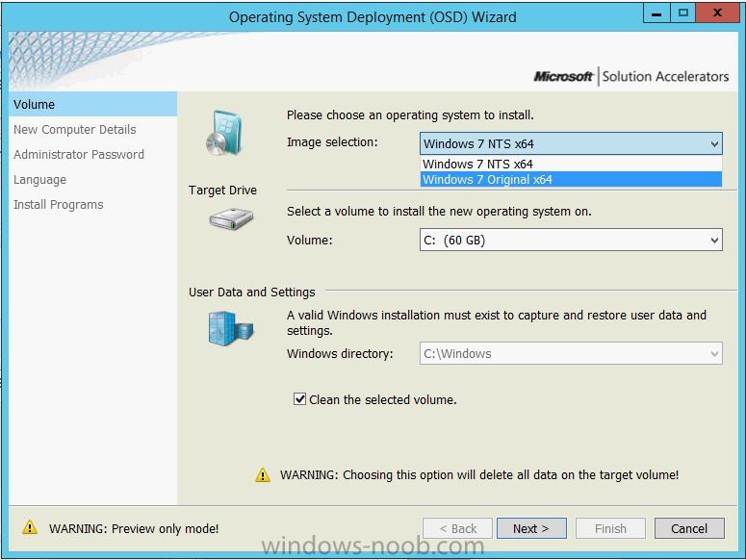Minimize the OSD Wizard window
Image resolution: width=746 pixels, height=560 pixels.
pos(656,13)
